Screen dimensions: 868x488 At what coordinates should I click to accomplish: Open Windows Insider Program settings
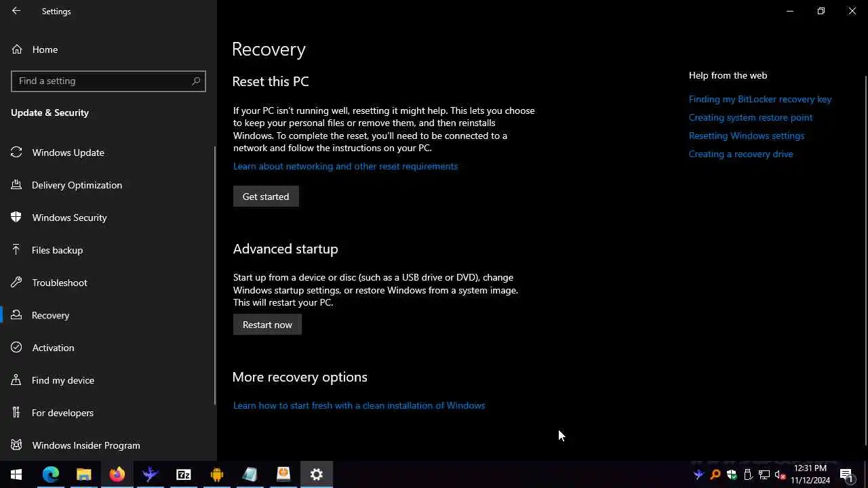[107, 445]
